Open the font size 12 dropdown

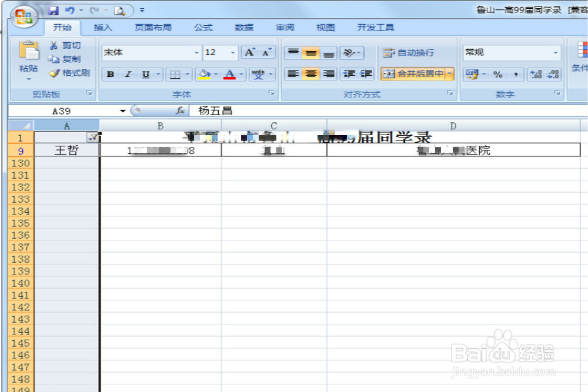coord(233,52)
